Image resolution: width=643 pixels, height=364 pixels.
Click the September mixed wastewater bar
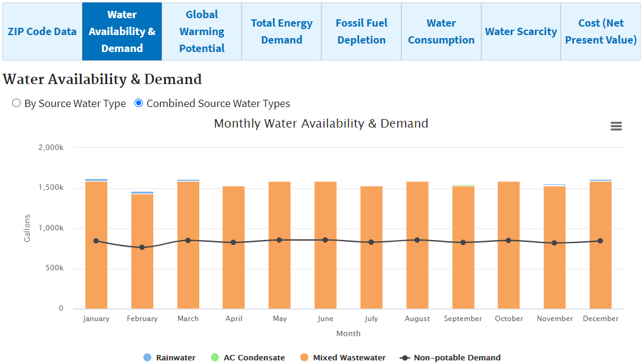463,272
